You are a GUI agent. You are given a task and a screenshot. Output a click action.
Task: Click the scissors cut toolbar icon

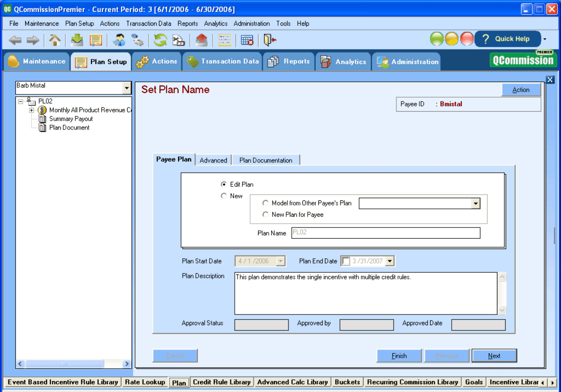[179, 40]
